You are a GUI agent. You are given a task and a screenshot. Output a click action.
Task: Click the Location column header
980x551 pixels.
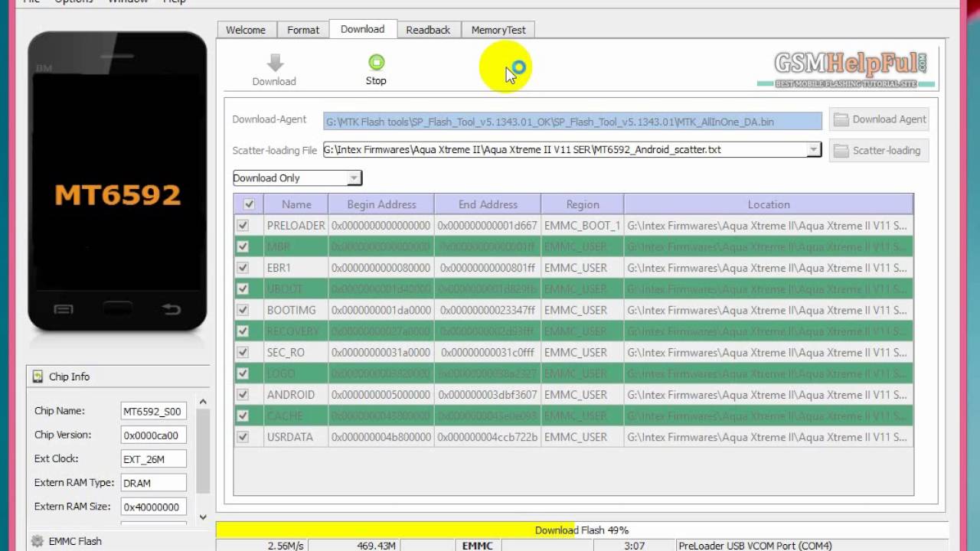pyautogui.click(x=769, y=204)
